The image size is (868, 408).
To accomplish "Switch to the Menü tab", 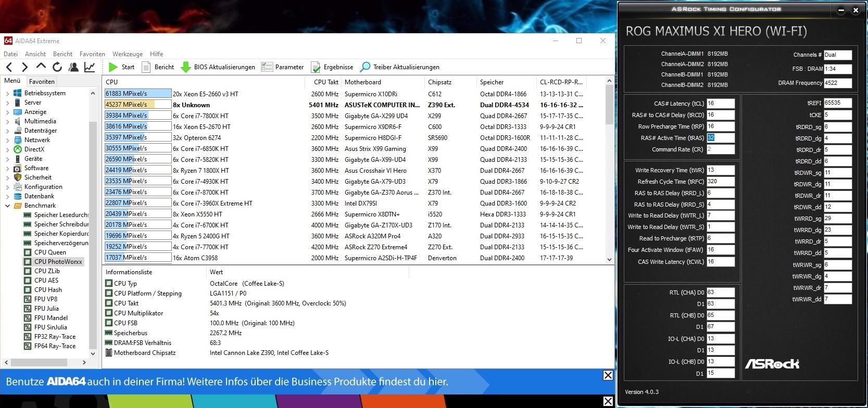I will [12, 81].
